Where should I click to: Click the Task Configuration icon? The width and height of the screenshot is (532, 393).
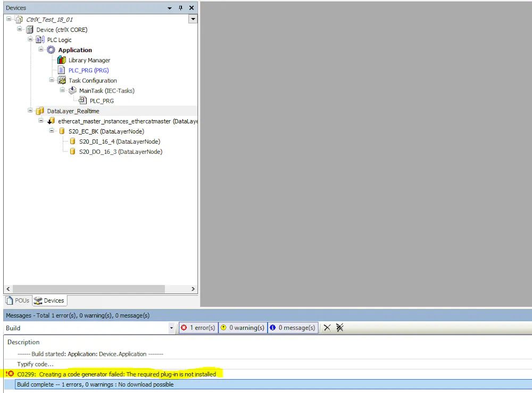pyautogui.click(x=62, y=80)
